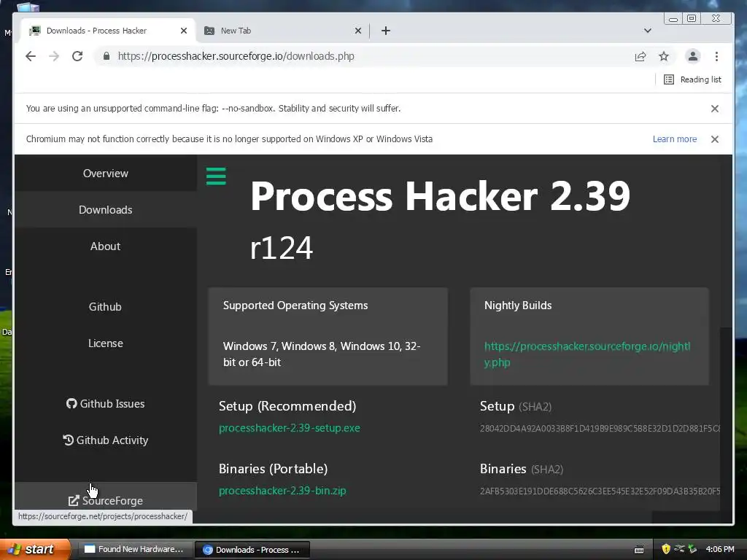
Task: Open the Reading list
Action: point(693,79)
